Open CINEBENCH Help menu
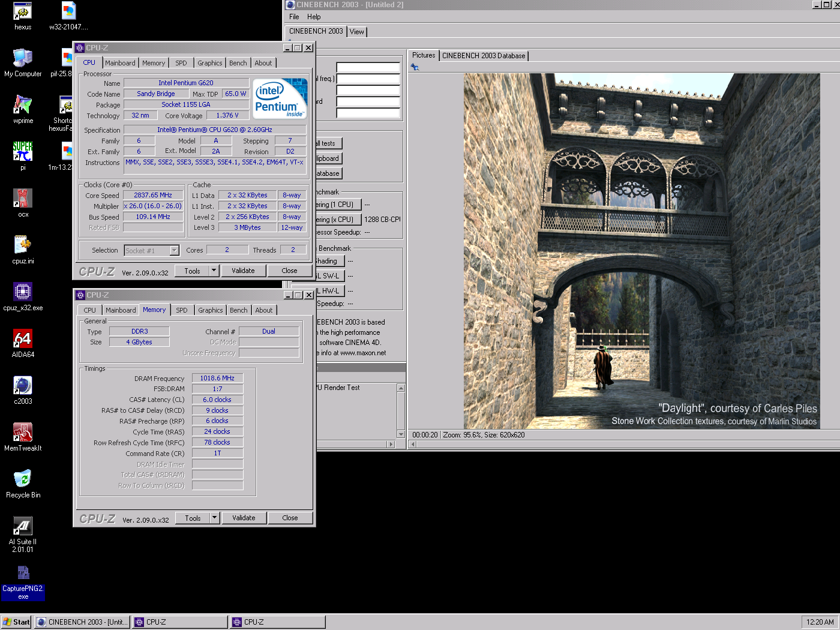840x630 pixels. [x=314, y=17]
